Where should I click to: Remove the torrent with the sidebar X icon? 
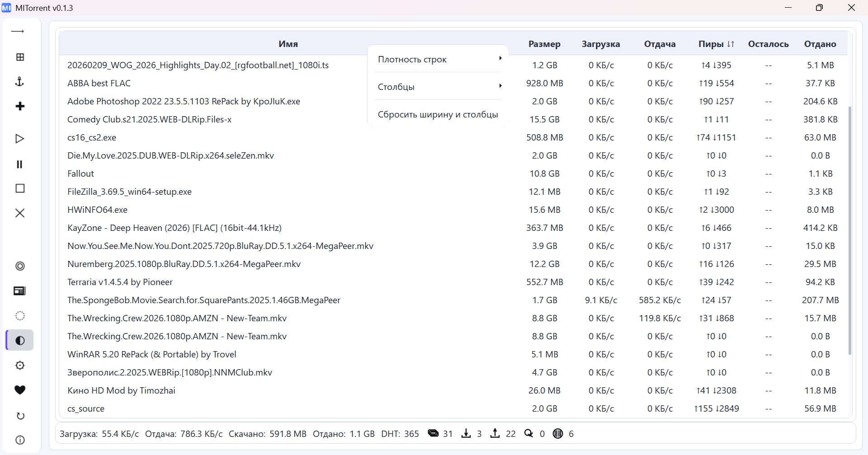[19, 213]
